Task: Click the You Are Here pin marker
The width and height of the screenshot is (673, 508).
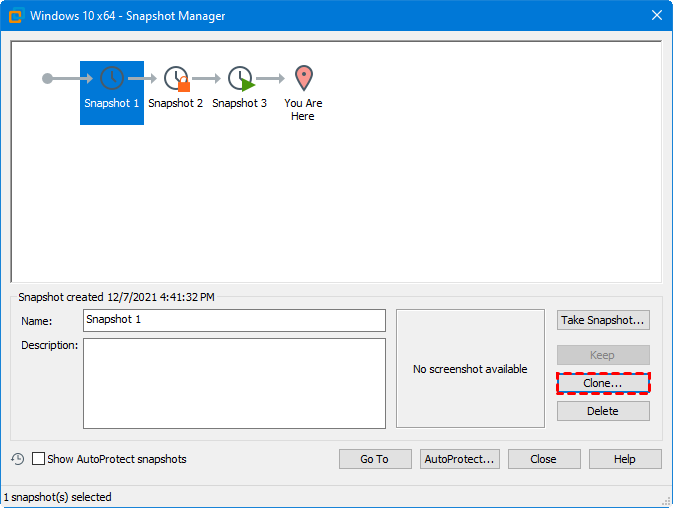Action: [x=304, y=78]
